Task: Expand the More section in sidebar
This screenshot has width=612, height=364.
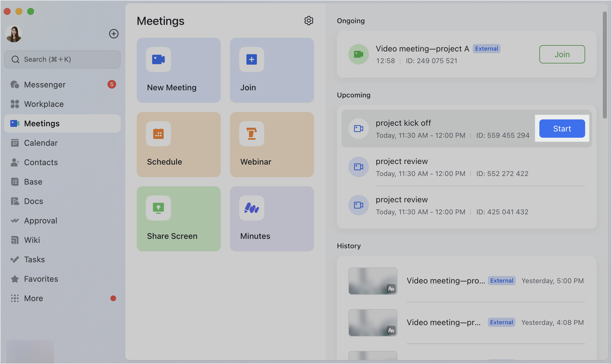Action: 33,298
